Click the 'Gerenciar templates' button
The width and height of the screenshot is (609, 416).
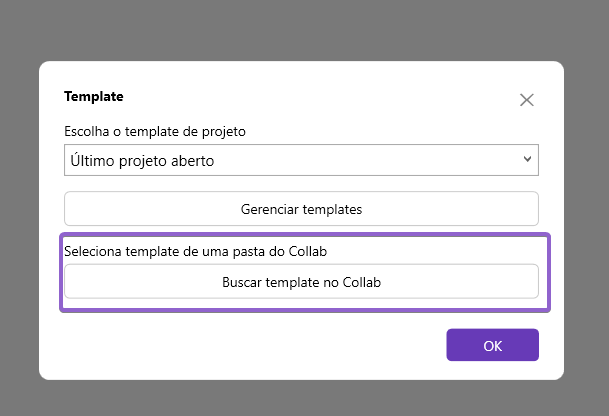[301, 209]
